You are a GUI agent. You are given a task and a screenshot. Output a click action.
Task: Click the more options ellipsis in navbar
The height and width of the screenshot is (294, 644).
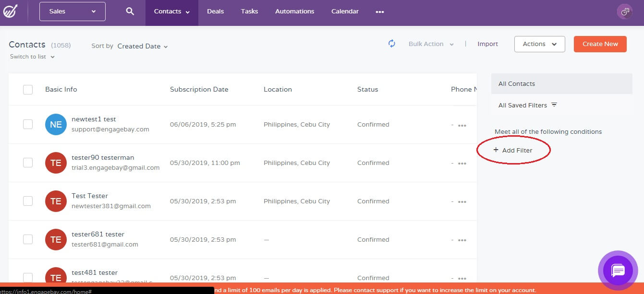380,12
